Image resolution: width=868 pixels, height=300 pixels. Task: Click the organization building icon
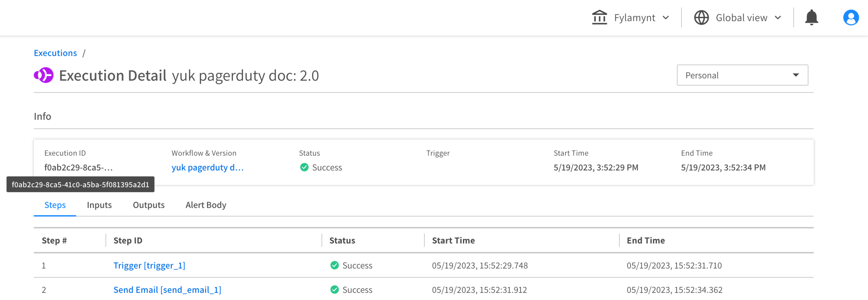pyautogui.click(x=599, y=17)
